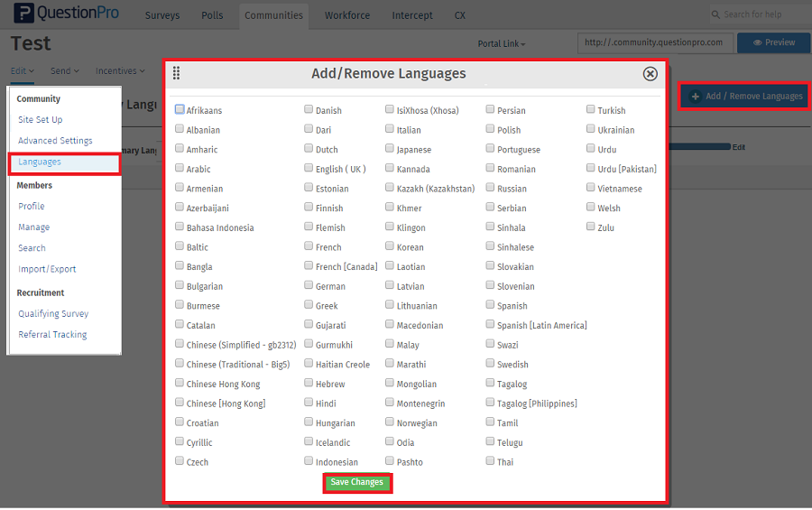Viewport: 812px width, 510px height.
Task: Open Profile under Members
Action: (32, 207)
